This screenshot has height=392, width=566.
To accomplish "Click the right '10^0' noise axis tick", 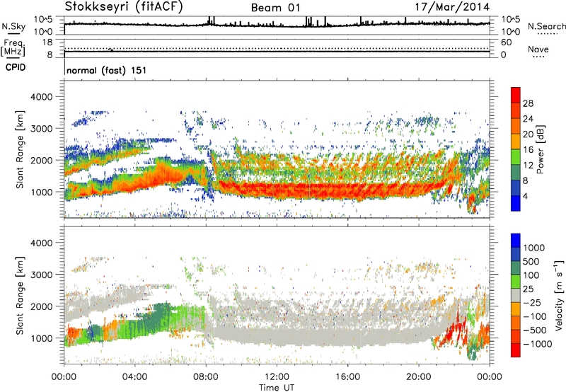I will pyautogui.click(x=511, y=32).
